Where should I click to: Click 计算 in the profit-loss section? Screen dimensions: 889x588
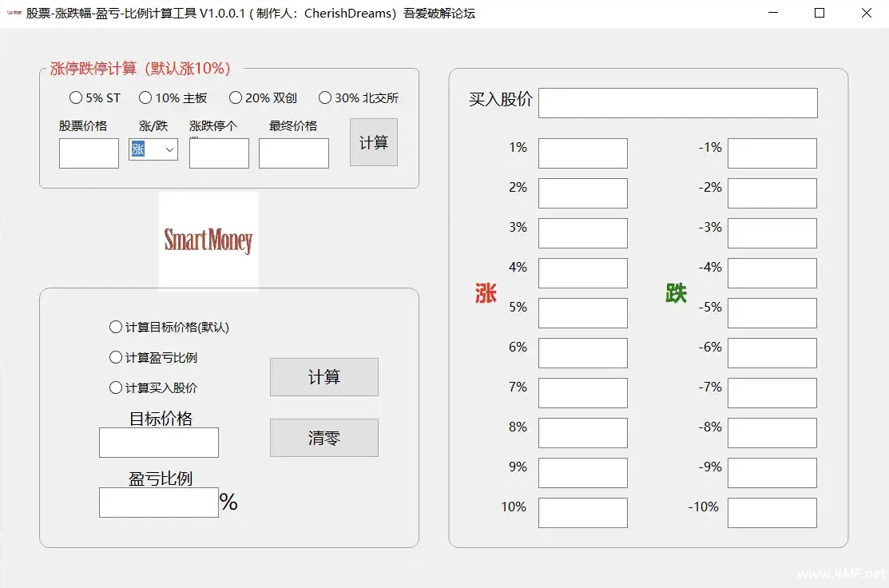pos(323,376)
